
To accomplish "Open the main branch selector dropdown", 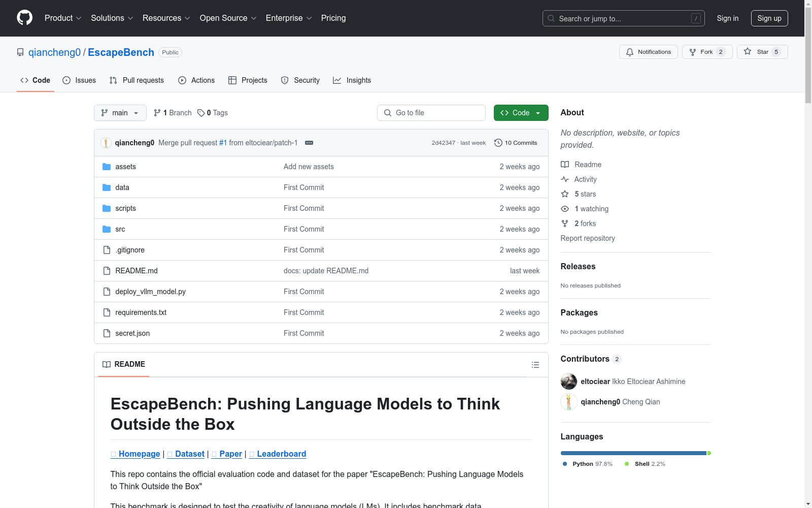I will pyautogui.click(x=120, y=113).
